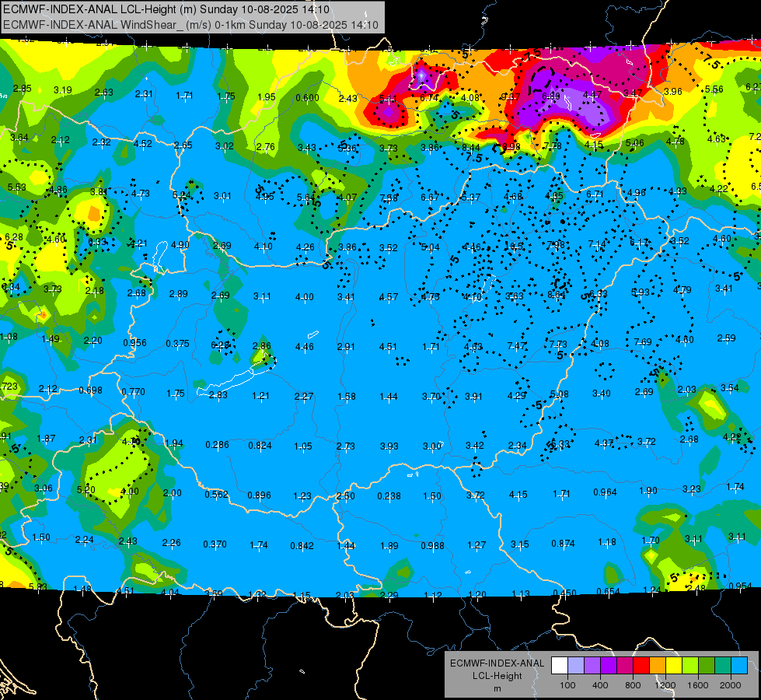Click the shear value "8.44"
Image resolution: width=761 pixels, height=700 pixels.
pyautogui.click(x=471, y=147)
